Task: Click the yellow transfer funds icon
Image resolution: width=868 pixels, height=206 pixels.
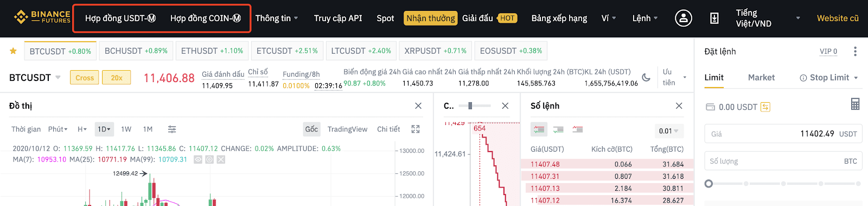Action: [765, 107]
